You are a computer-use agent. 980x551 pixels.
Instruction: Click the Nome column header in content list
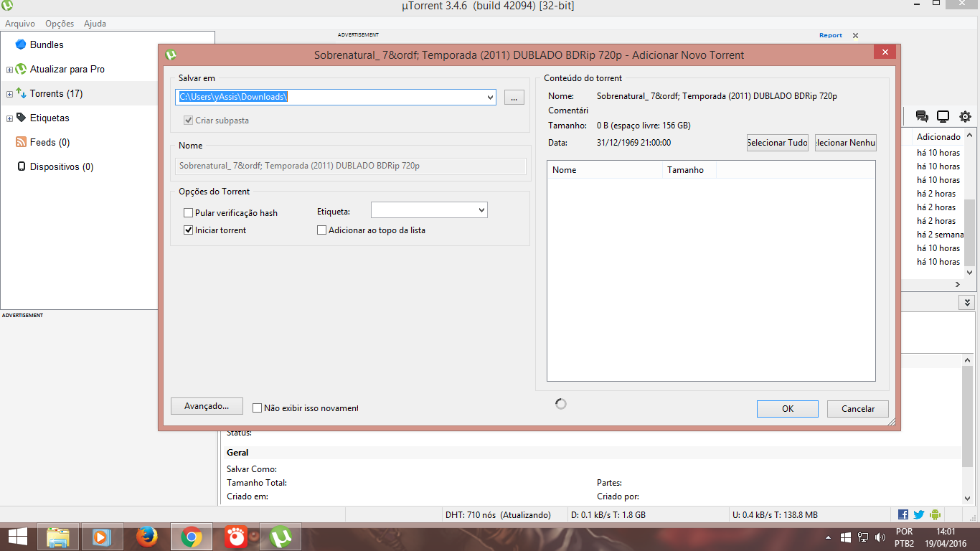point(605,170)
